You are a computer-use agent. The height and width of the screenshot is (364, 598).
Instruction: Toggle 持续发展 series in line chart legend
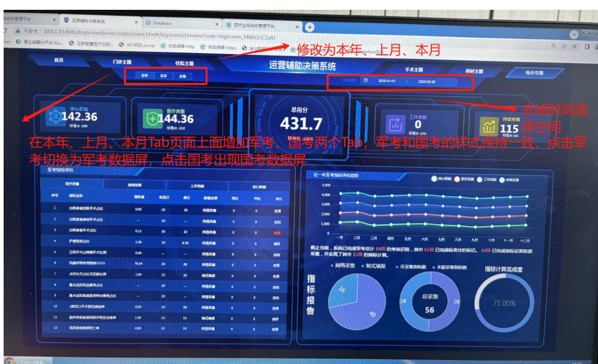(502, 180)
